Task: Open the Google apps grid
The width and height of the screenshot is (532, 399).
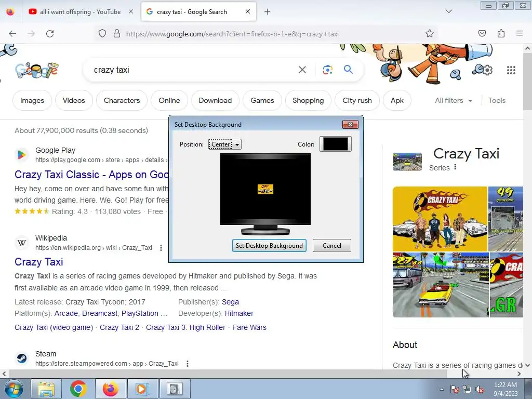Action: tap(511, 70)
